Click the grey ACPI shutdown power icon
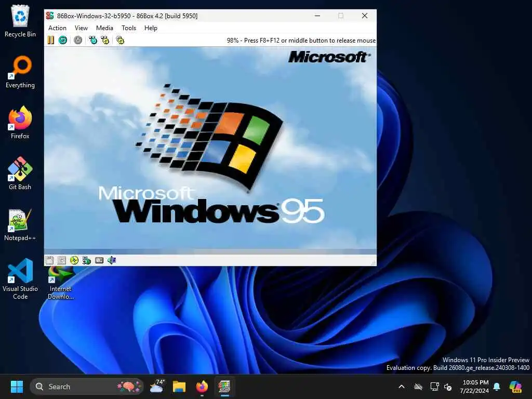 tap(78, 40)
